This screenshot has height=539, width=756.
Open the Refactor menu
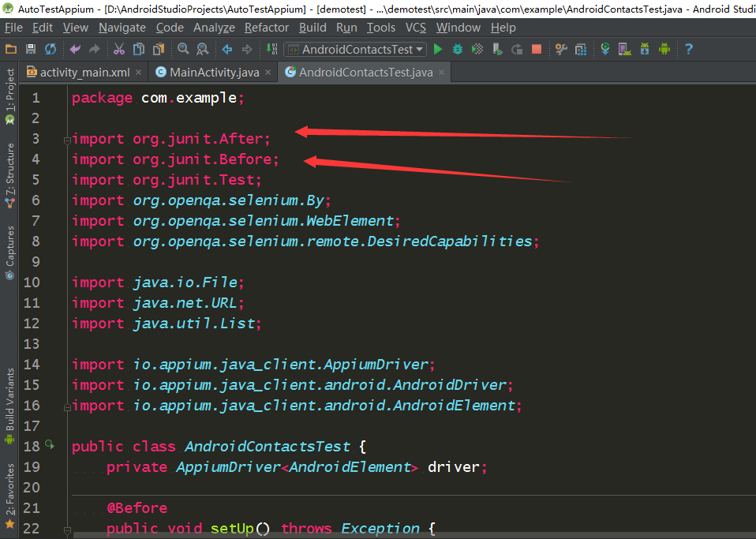(267, 28)
